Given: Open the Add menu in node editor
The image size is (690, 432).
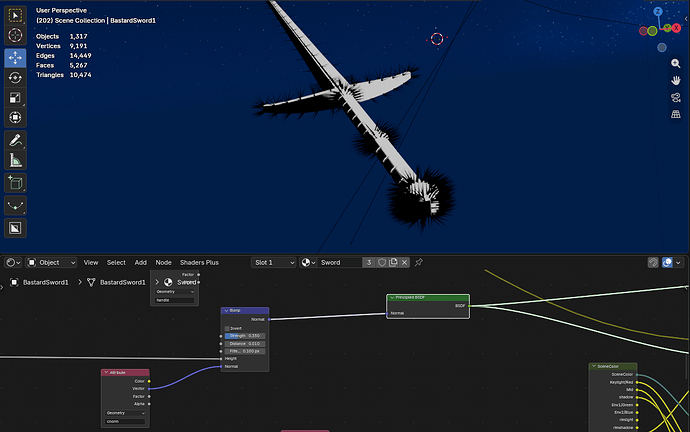Looking at the screenshot, I should [x=140, y=263].
